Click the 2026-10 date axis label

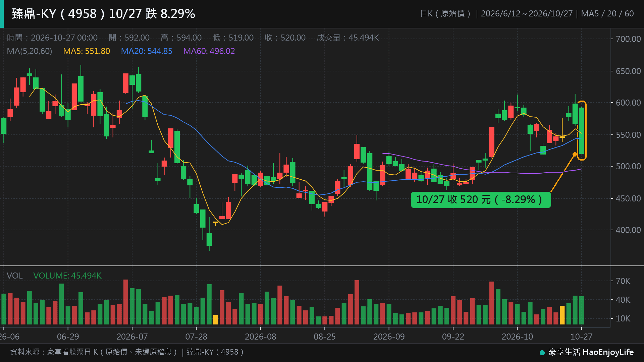click(517, 337)
